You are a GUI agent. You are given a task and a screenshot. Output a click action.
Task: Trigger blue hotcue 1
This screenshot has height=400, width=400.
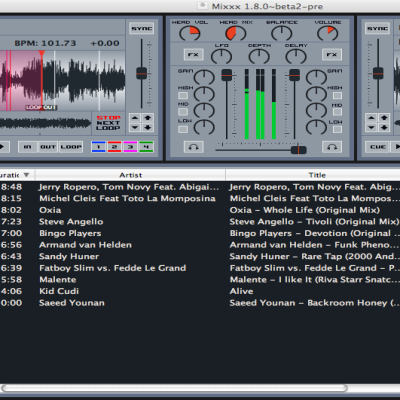point(99,147)
